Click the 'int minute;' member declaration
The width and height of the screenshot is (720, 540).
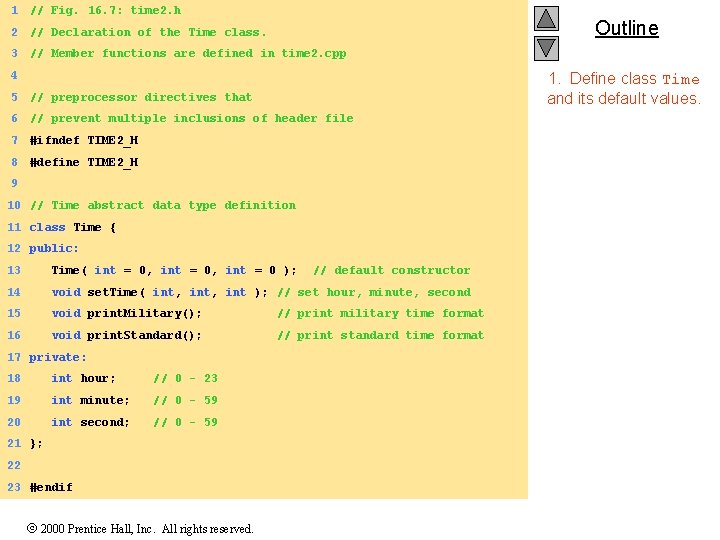pyautogui.click(x=90, y=400)
